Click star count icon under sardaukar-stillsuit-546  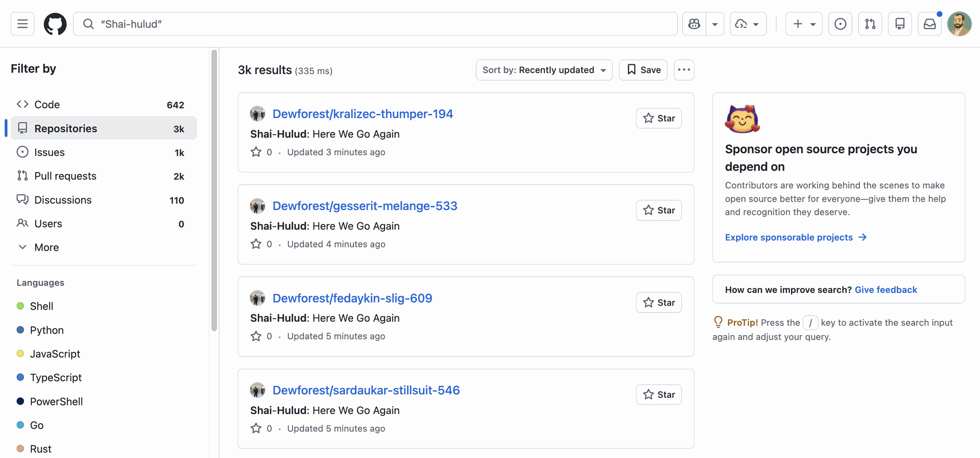pos(256,428)
